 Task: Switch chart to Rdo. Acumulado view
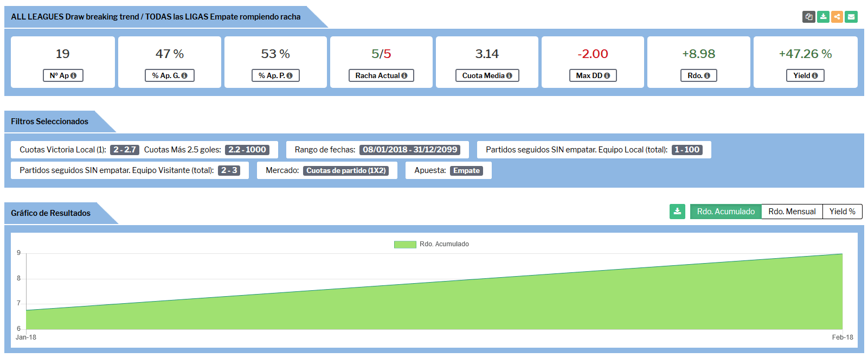(725, 212)
